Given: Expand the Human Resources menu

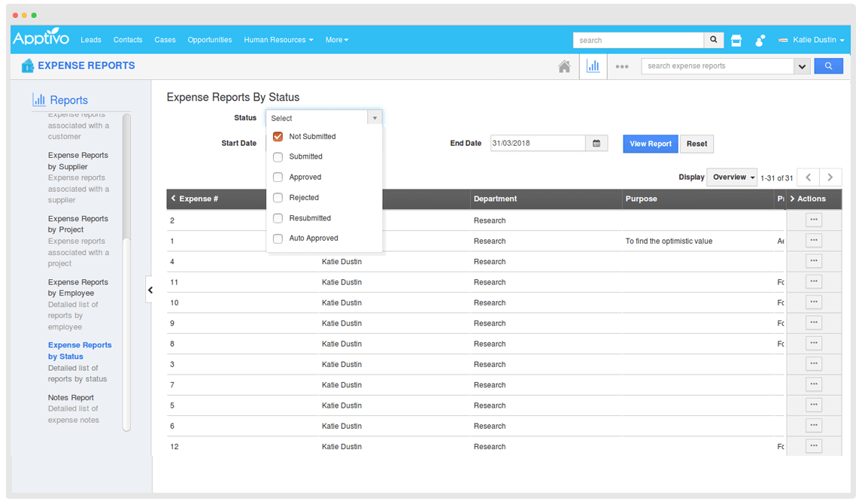Looking at the screenshot, I should 278,40.
